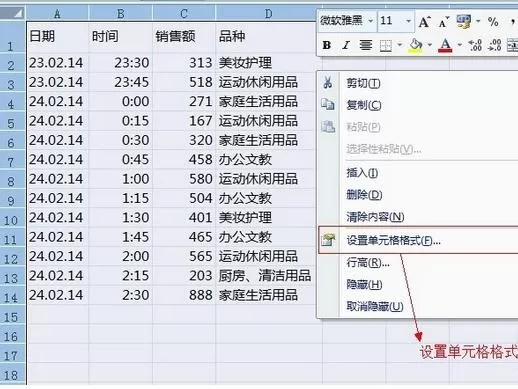Select row 1 header

(13, 37)
